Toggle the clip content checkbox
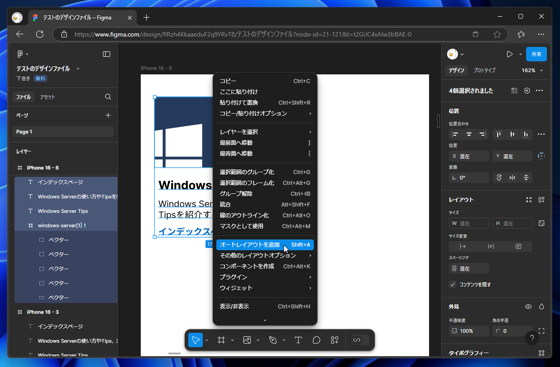The height and width of the screenshot is (367, 560). (x=452, y=285)
